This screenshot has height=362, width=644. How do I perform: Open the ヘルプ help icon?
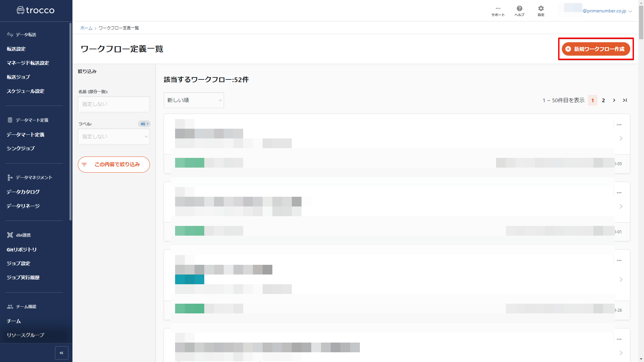point(519,11)
